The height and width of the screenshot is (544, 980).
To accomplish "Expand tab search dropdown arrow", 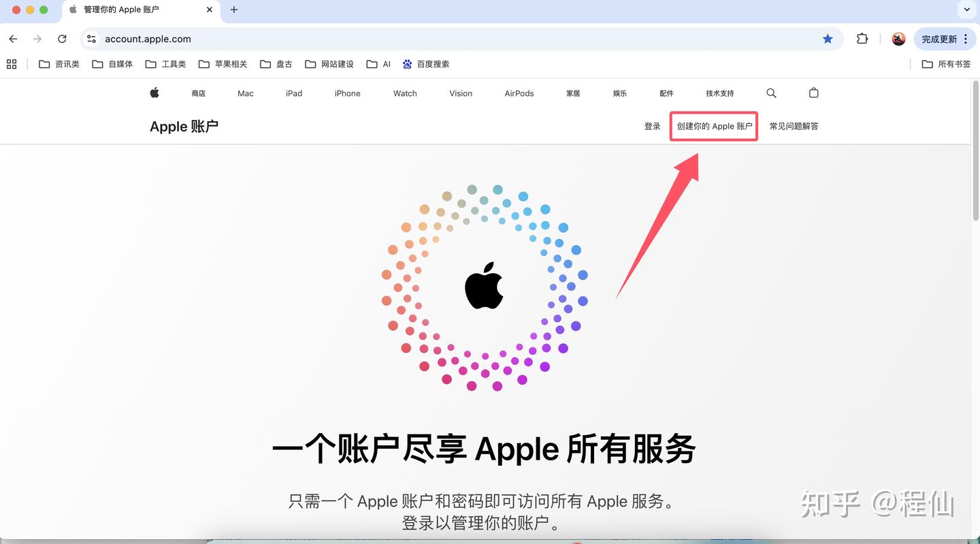I will coord(967,10).
